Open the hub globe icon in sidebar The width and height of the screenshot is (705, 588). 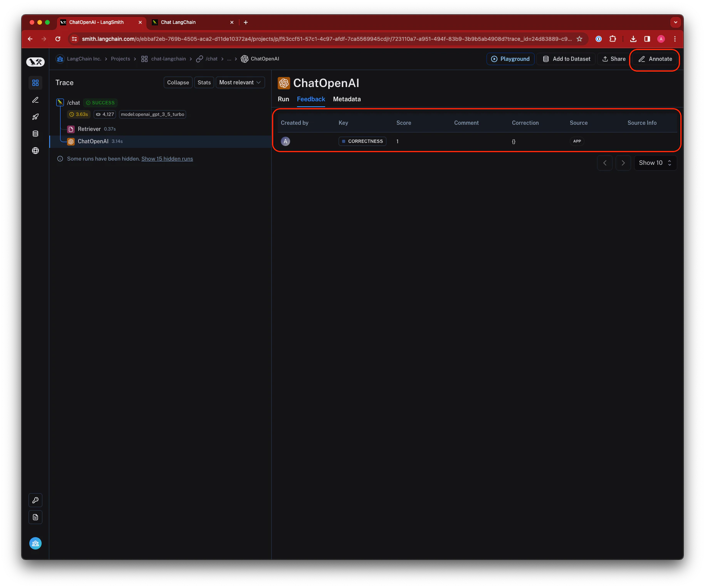(35, 151)
